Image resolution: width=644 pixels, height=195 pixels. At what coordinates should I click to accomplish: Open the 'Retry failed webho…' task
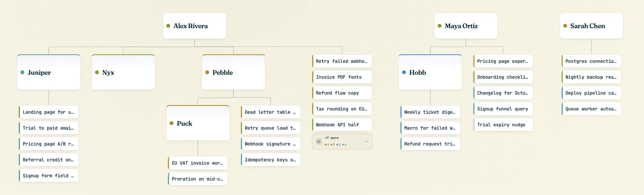(x=342, y=61)
